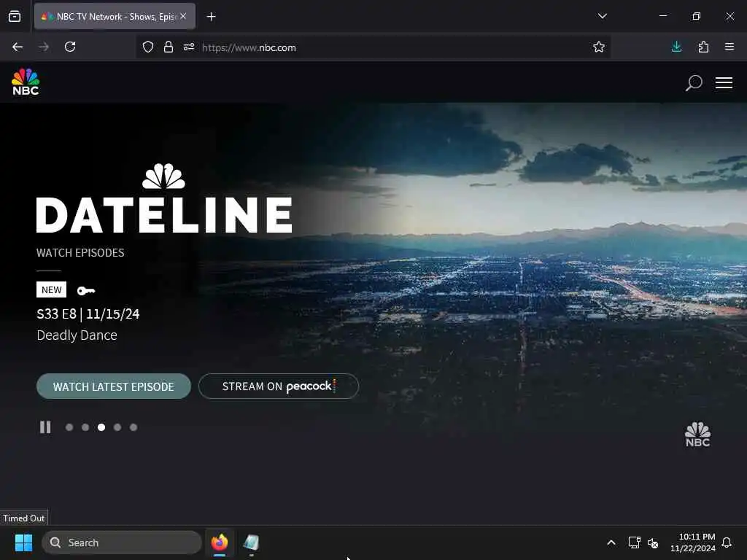Reload the current NBC page
Screen dimensions: 747x560
pyautogui.click(x=70, y=47)
